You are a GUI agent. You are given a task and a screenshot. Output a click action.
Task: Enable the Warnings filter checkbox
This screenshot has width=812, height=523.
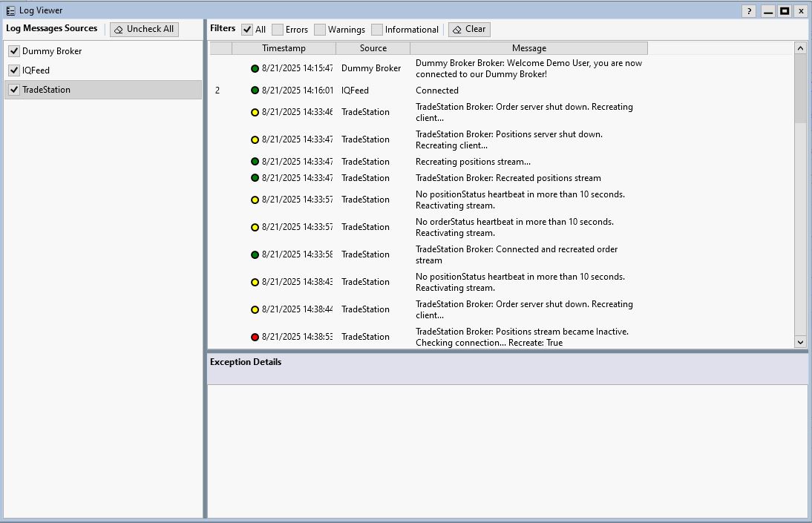coord(320,30)
